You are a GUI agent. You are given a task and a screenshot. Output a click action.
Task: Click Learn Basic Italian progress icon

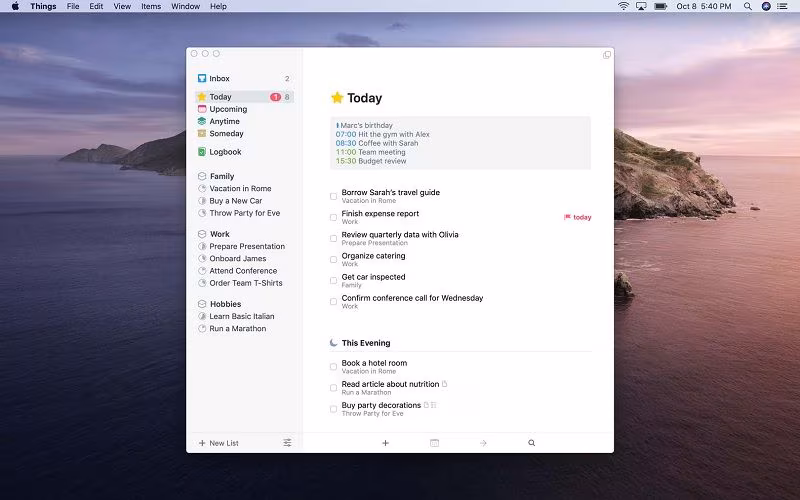click(x=202, y=316)
